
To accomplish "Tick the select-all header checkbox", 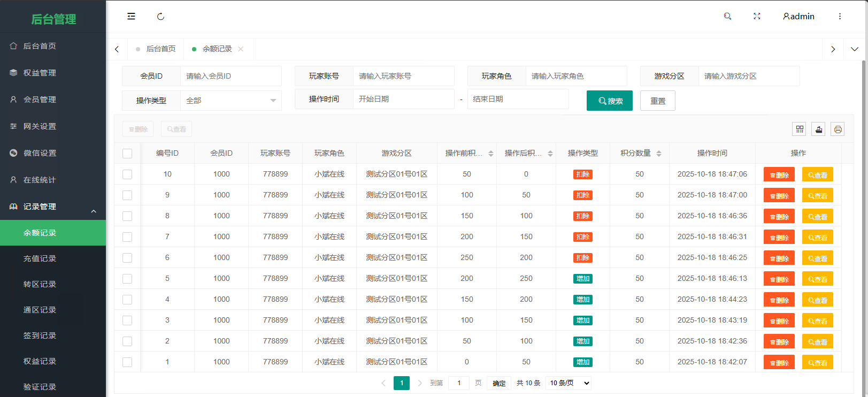I will [127, 154].
